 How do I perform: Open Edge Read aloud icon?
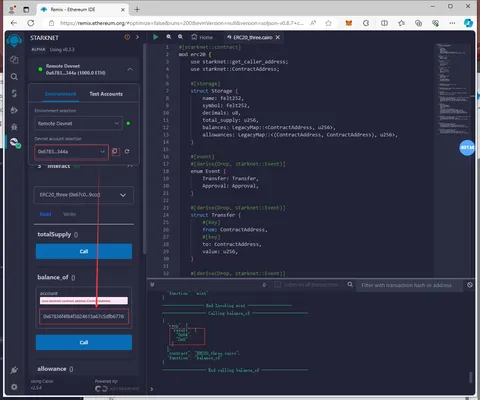click(x=313, y=23)
